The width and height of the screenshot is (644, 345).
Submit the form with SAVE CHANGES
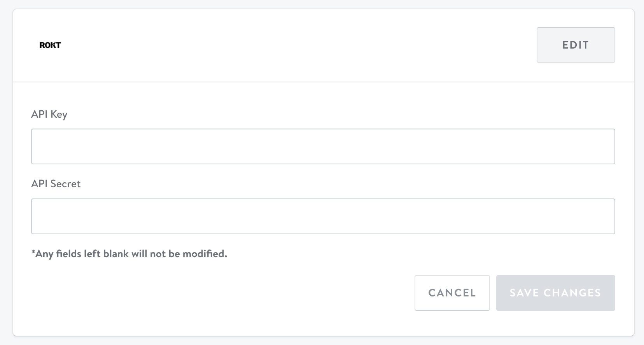555,293
